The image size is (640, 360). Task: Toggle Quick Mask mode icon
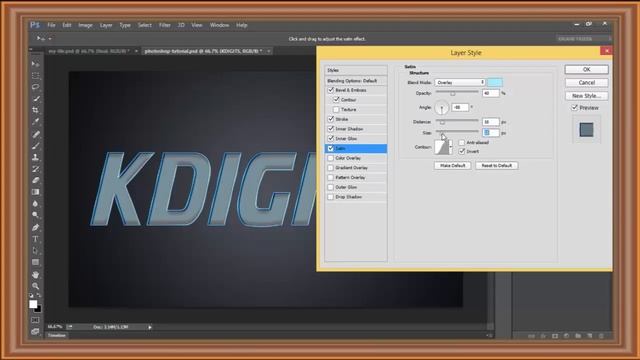36,320
